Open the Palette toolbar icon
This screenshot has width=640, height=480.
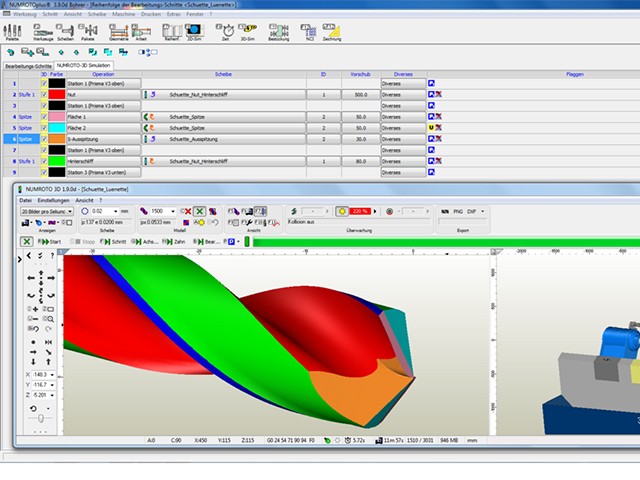pyautogui.click(x=12, y=32)
